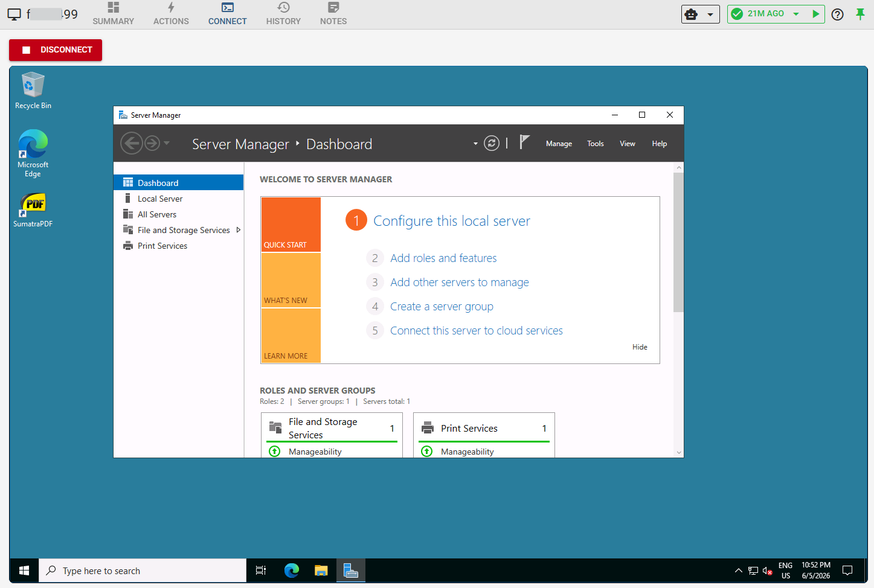Expand File and Storage Services arrow

pyautogui.click(x=239, y=230)
